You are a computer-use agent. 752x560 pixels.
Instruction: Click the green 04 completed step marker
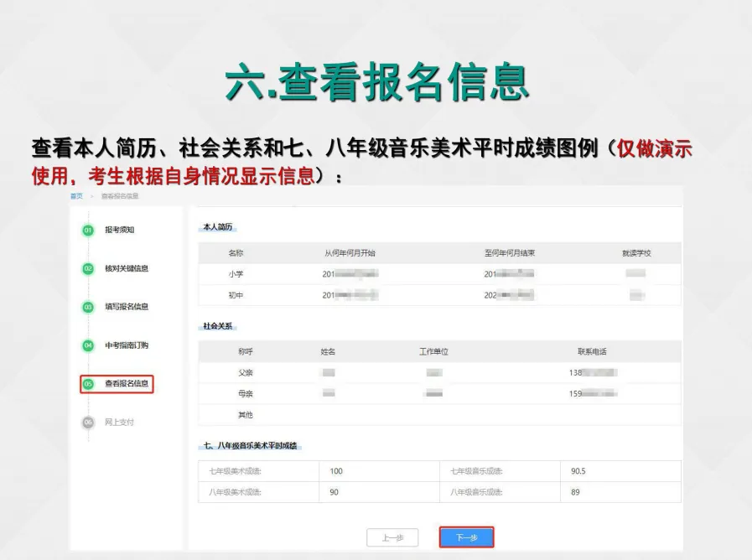click(87, 344)
